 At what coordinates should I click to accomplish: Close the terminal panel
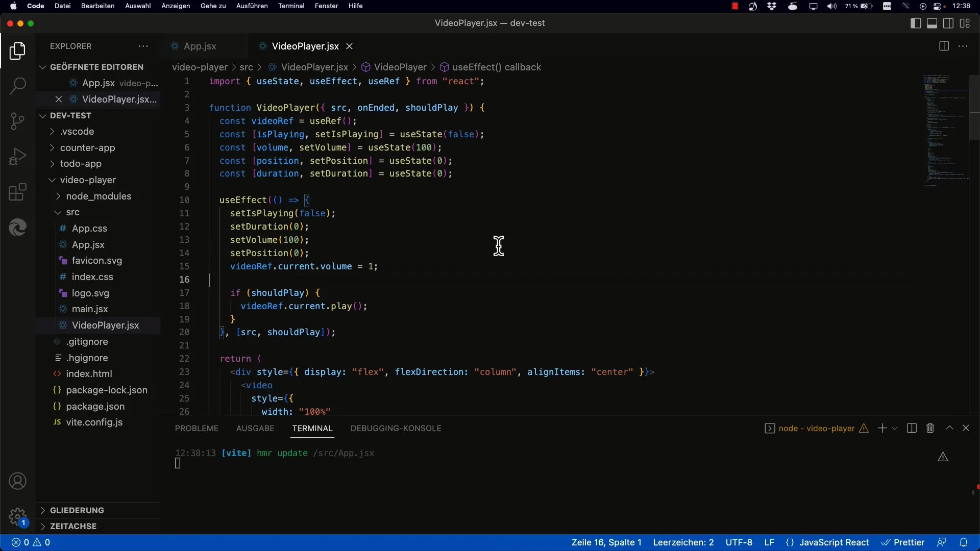[x=966, y=428]
